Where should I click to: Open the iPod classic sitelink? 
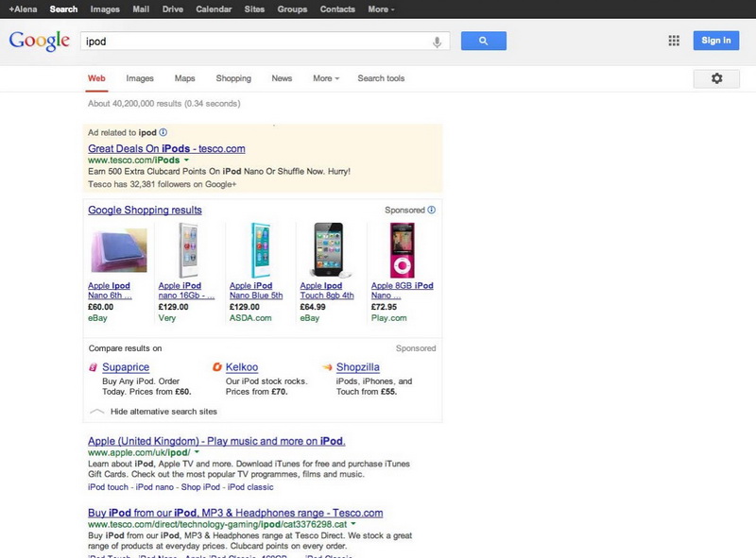point(250,487)
